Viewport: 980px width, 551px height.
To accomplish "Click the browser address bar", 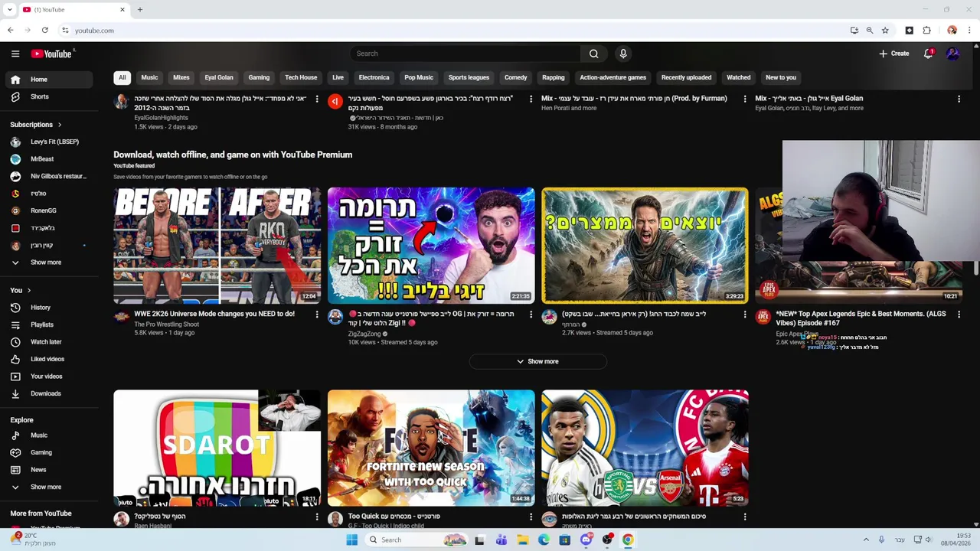I will coord(452,31).
